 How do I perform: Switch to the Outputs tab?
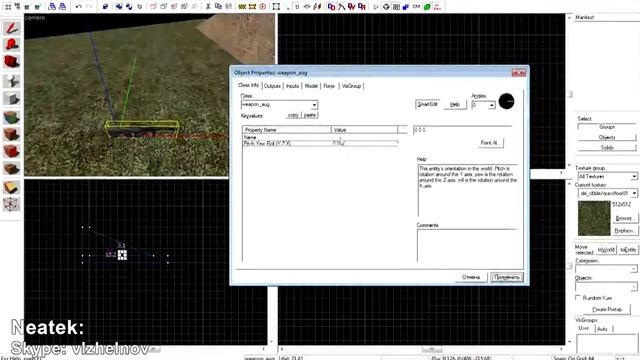[272, 86]
